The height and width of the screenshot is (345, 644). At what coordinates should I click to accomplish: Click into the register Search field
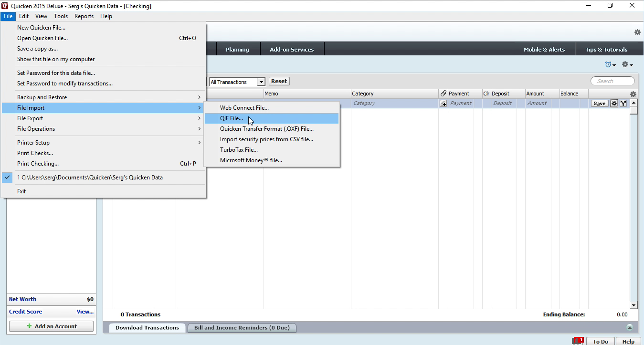click(613, 81)
